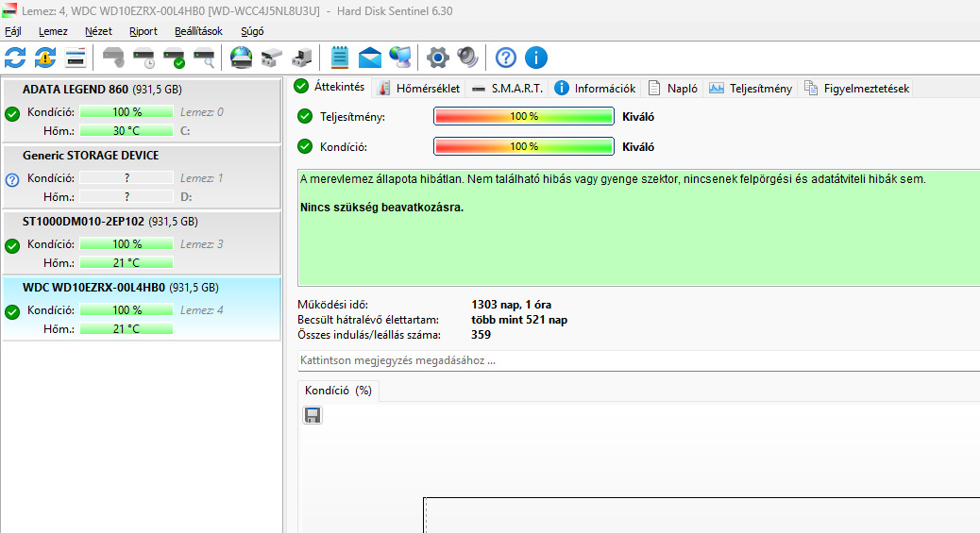980x533 pixels.
Task: Select the Generic STORAGE DEVICE disk
Action: [x=142, y=176]
